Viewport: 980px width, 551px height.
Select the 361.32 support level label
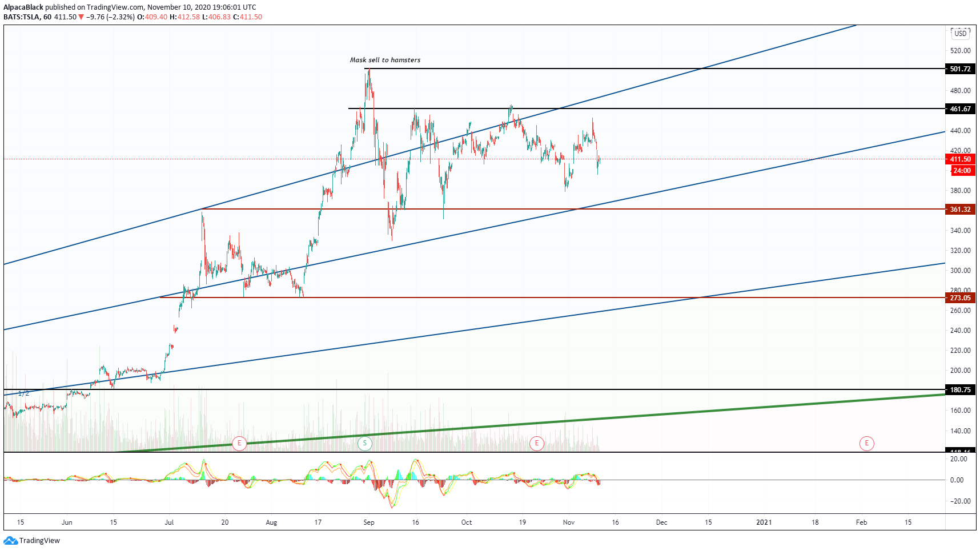pyautogui.click(x=960, y=210)
